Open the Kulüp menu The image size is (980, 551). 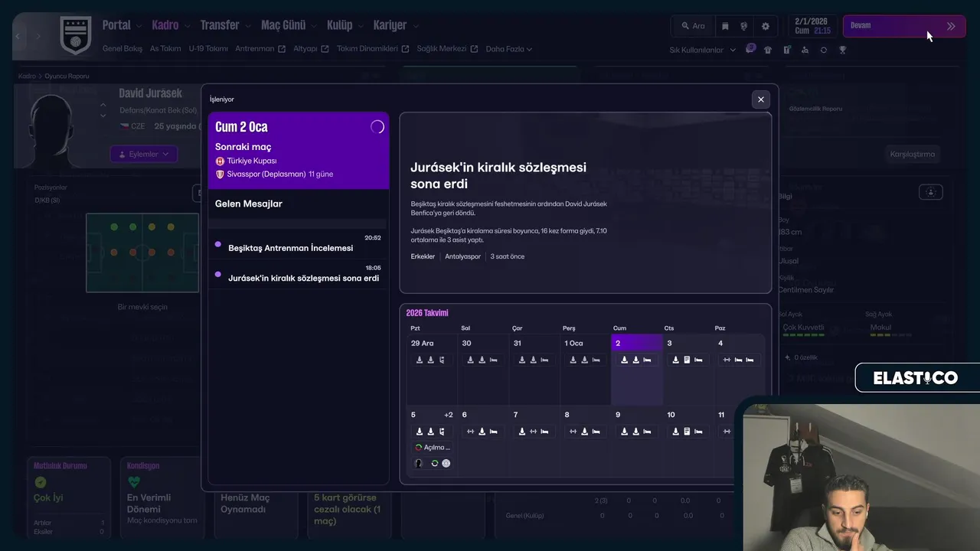click(x=340, y=25)
